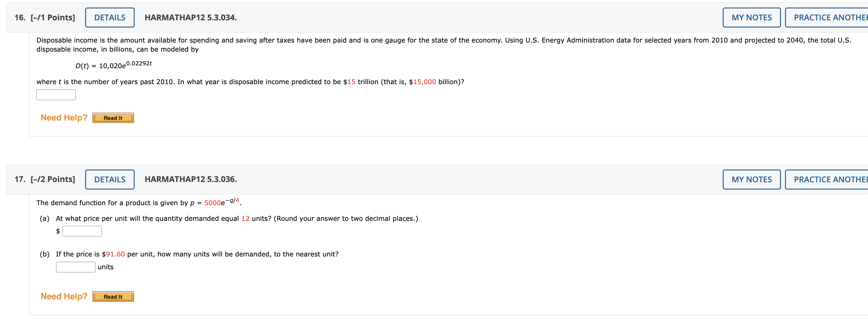Select the HARMATHAP12 5.3.034 assignment title
The width and height of the screenshot is (868, 319).
click(x=191, y=17)
